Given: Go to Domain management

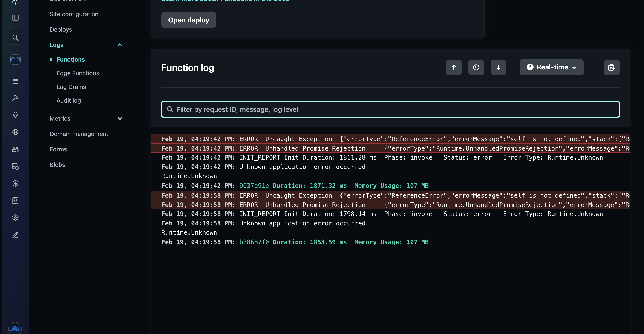Looking at the screenshot, I should click(79, 134).
